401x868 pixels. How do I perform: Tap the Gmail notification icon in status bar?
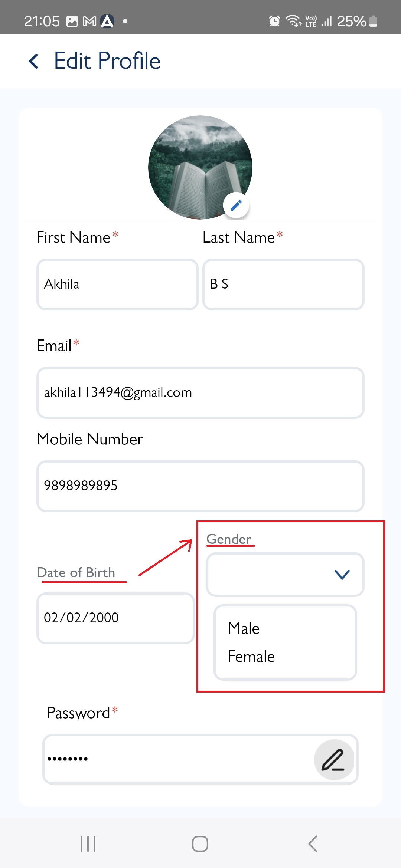click(89, 22)
